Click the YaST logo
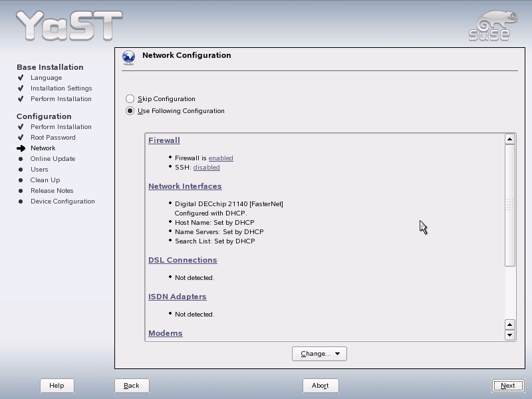 (x=69, y=25)
